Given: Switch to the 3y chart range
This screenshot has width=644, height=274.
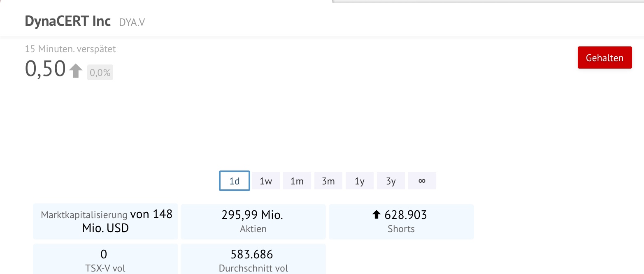Looking at the screenshot, I should tap(391, 181).
